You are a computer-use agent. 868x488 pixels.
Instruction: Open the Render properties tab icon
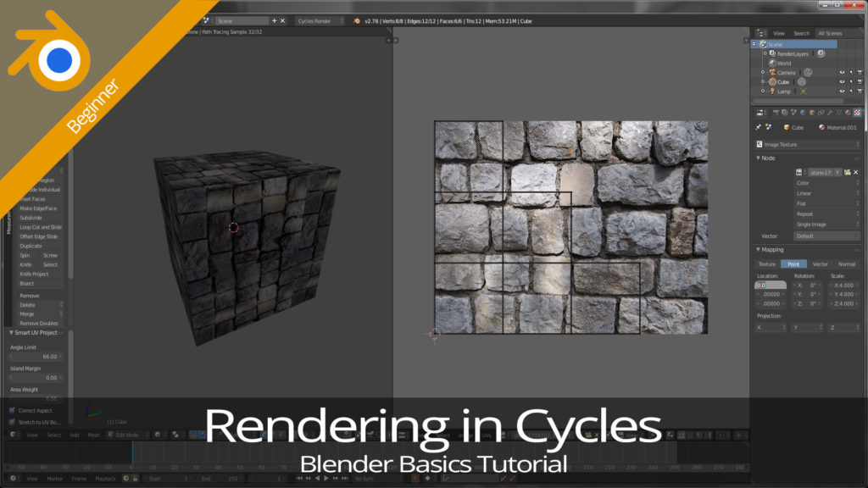pos(776,113)
